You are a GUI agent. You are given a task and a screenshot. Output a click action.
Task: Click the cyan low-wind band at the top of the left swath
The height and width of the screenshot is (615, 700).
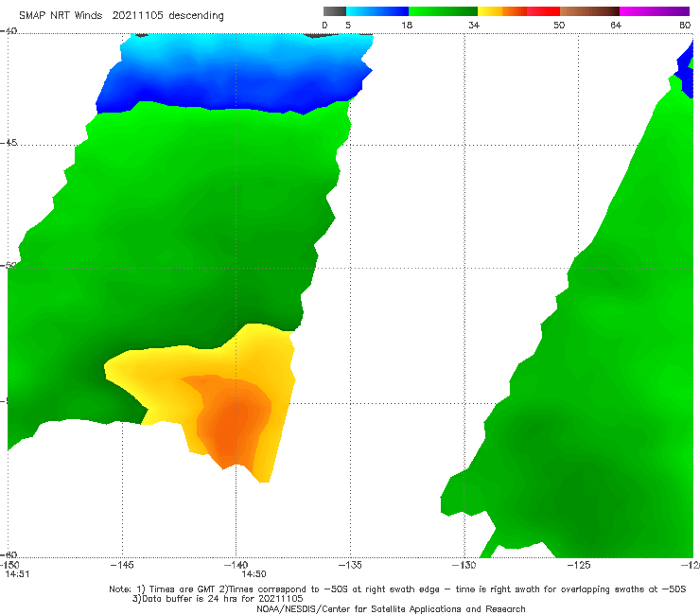[x=246, y=49]
